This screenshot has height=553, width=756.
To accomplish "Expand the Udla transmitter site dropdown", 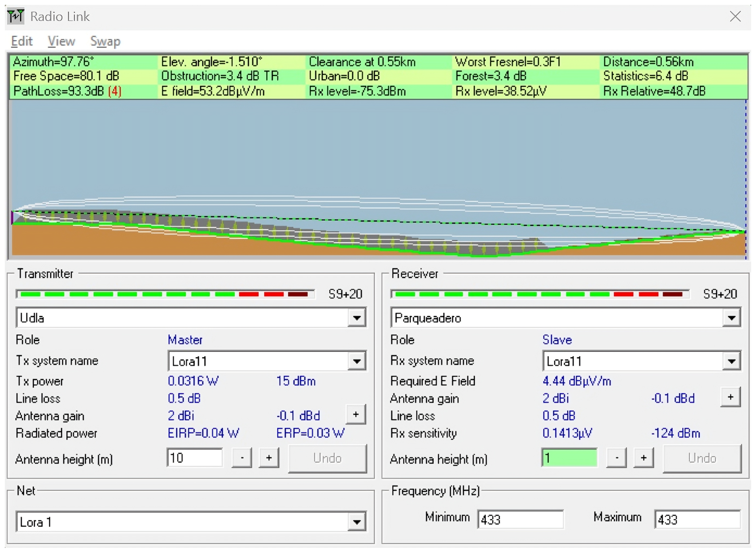I will 357,317.
